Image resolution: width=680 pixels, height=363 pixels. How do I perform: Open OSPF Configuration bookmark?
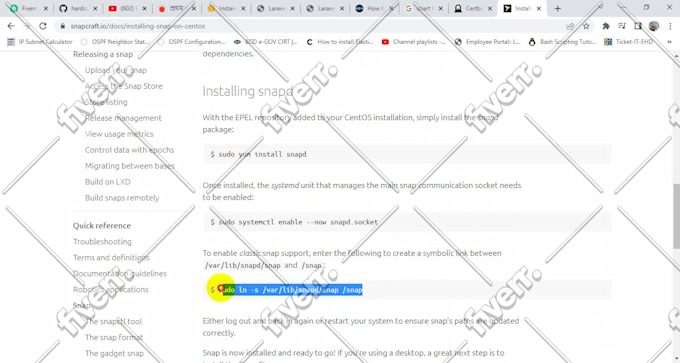click(191, 42)
